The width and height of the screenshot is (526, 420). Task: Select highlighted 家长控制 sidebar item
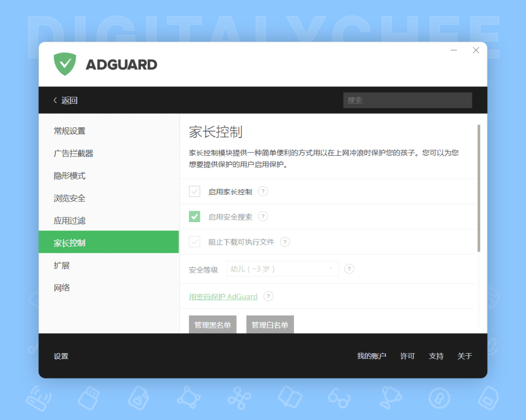[109, 242]
